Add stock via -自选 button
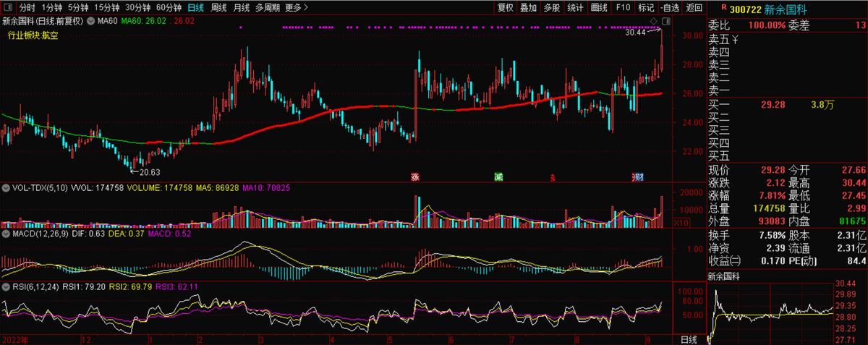 tap(671, 8)
